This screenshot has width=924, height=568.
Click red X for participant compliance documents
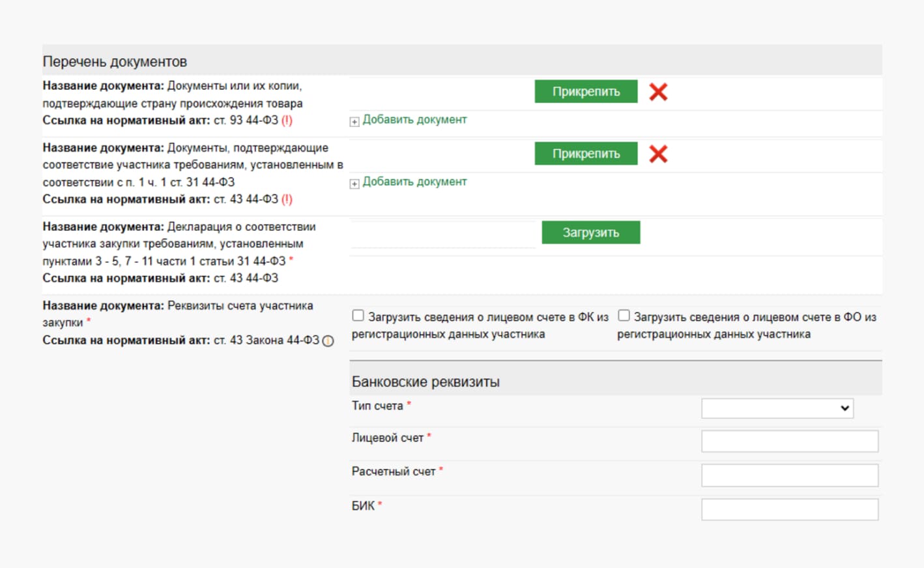coord(658,154)
